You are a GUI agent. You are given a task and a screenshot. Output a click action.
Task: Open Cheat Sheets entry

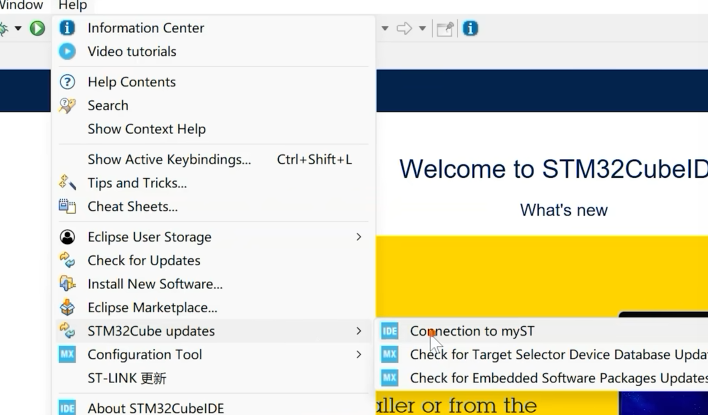[214, 206]
